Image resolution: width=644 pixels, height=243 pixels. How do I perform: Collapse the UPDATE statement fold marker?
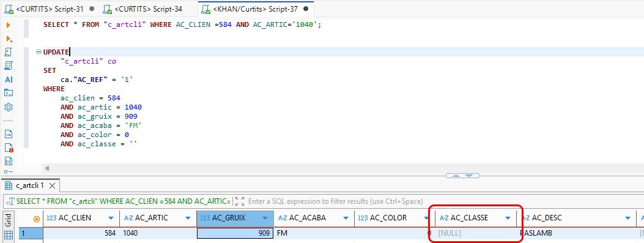coord(39,52)
